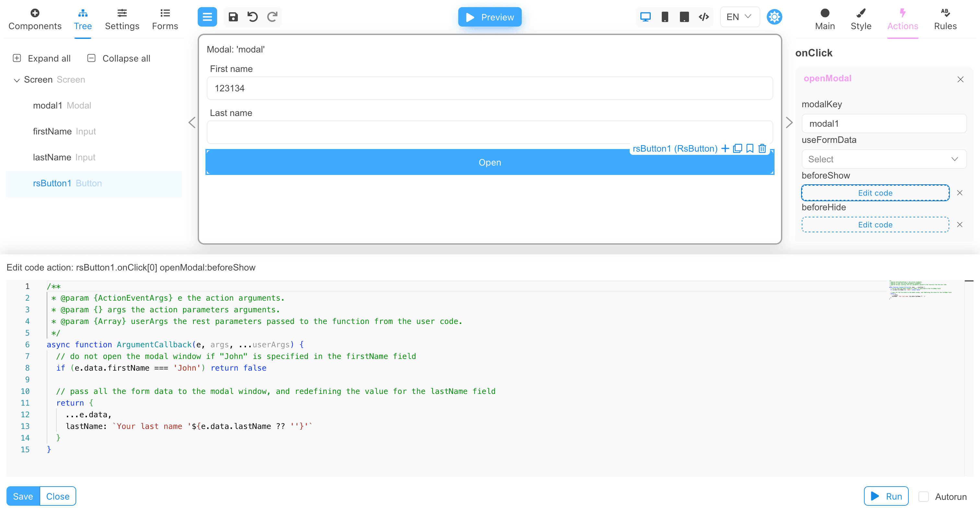The width and height of the screenshot is (980, 519).
Task: Open the code view icon
Action: [x=704, y=17]
